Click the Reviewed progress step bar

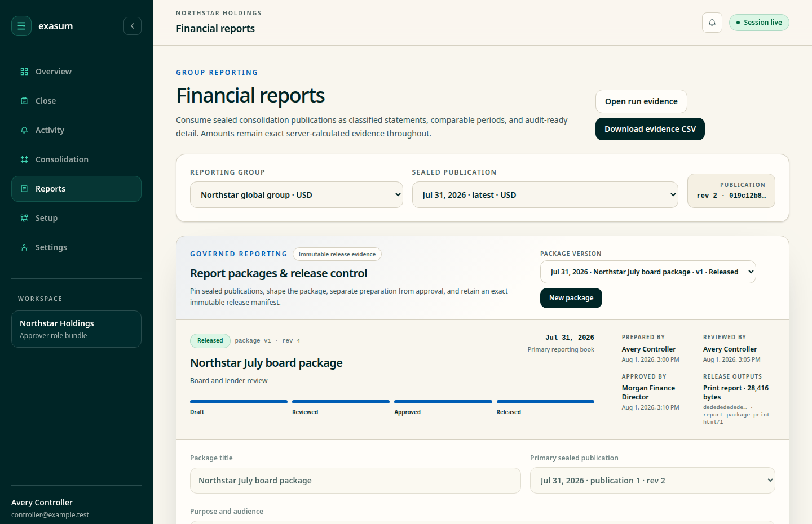(341, 402)
